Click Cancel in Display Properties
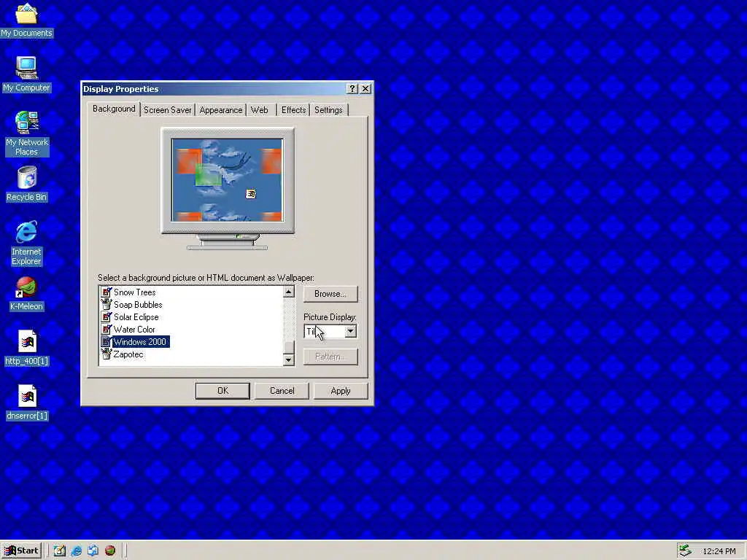Image resolution: width=747 pixels, height=560 pixels. tap(282, 391)
